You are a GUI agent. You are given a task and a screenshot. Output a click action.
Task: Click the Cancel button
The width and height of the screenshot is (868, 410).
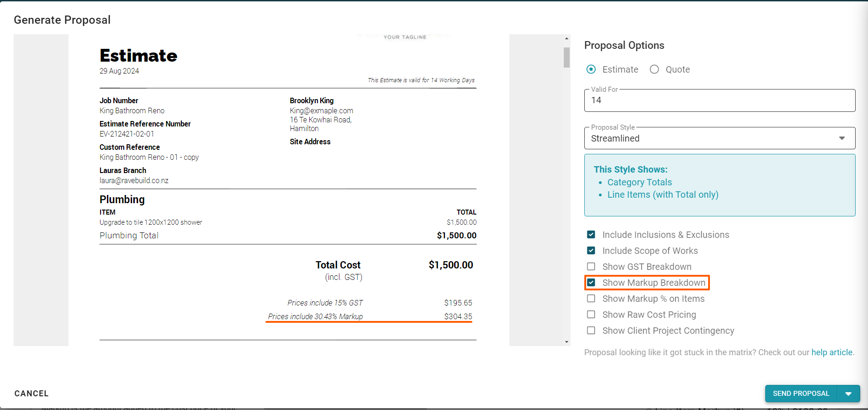click(32, 394)
